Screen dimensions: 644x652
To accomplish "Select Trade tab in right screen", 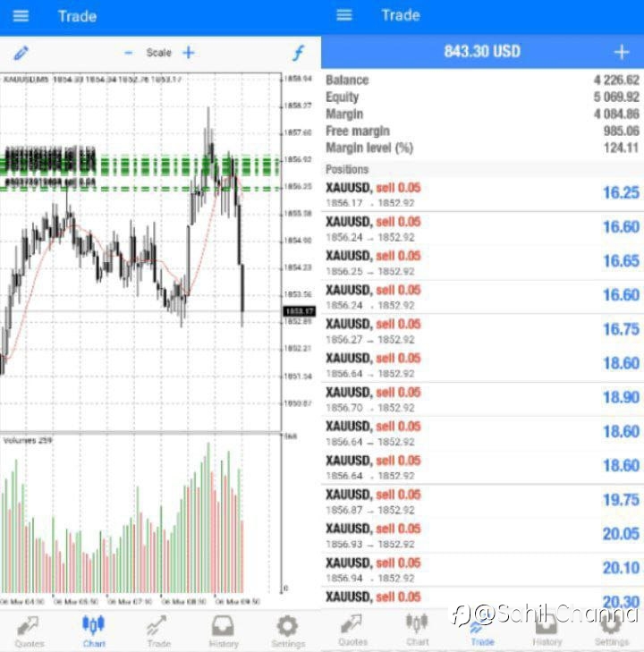I will pyautogui.click(x=482, y=631).
